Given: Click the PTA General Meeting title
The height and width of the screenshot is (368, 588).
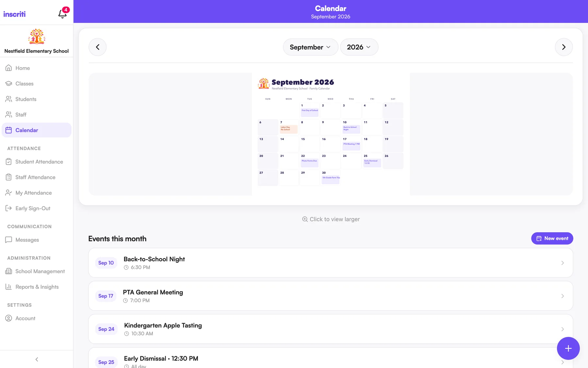Looking at the screenshot, I should pyautogui.click(x=153, y=292).
